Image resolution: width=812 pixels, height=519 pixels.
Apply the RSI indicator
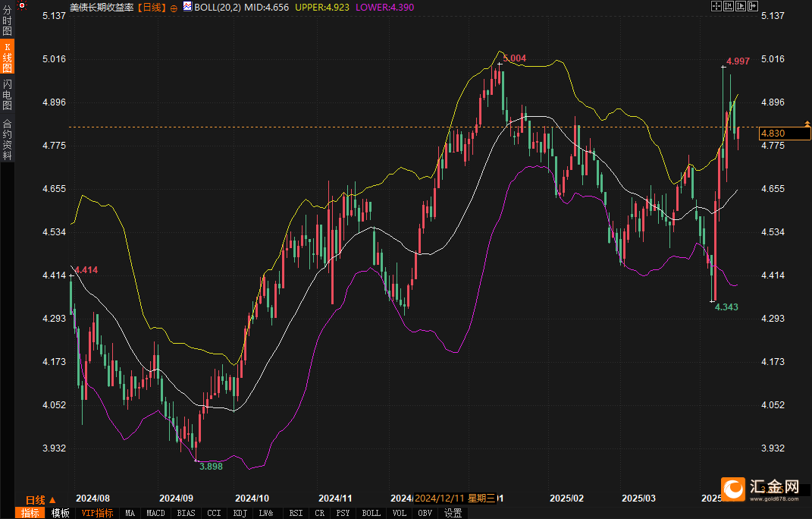pos(296,513)
